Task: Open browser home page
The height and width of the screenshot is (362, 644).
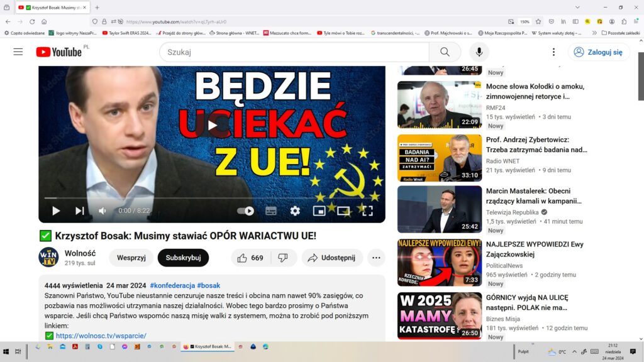Action: coord(44,22)
